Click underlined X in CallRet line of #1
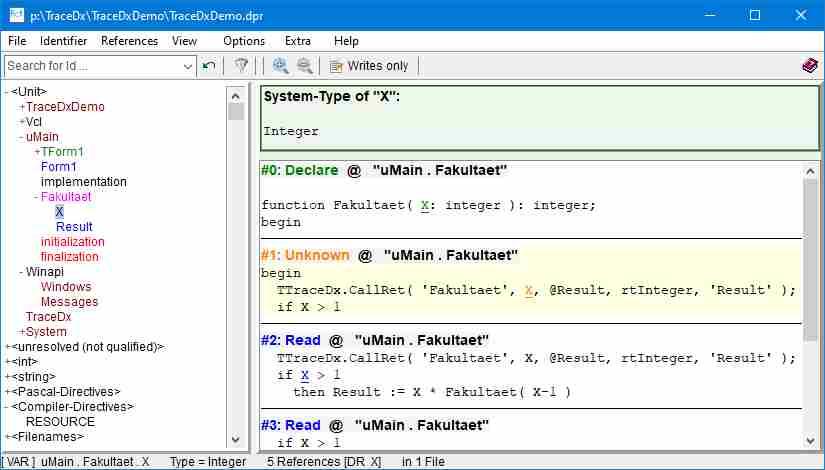The image size is (825, 470). [x=529, y=291]
